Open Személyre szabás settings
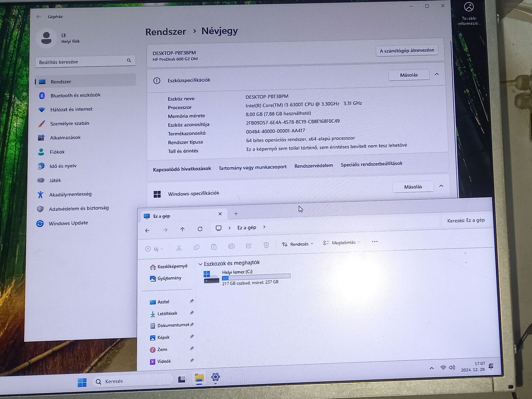Viewport: 532px width, 399px height. 69,123
